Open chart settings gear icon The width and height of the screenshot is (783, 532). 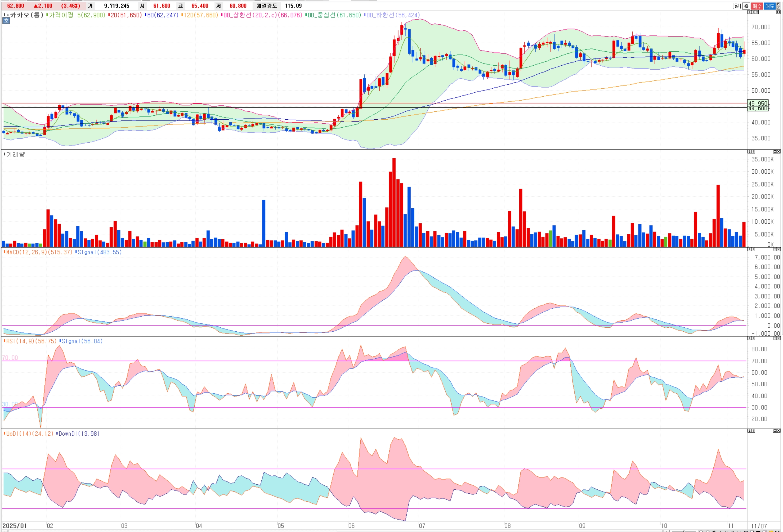746,6
